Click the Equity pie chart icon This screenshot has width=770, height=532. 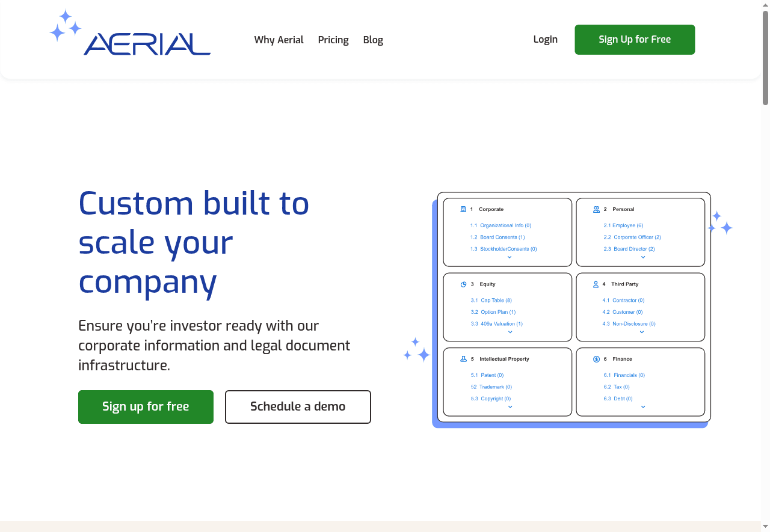[x=464, y=284]
